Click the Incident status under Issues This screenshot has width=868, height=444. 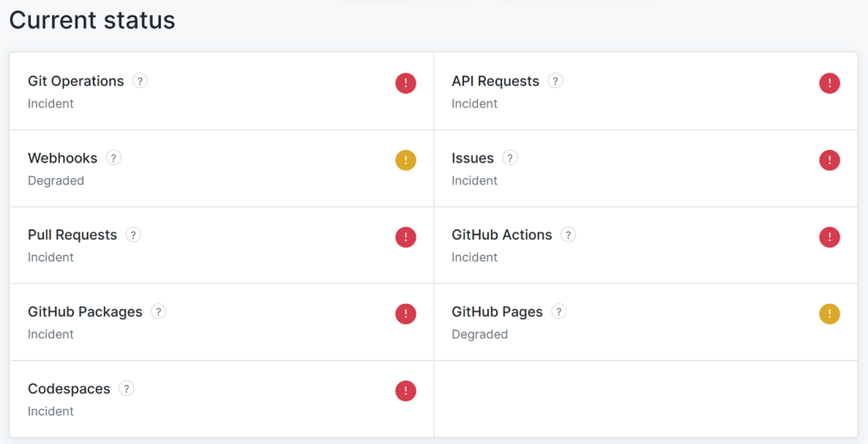click(474, 180)
